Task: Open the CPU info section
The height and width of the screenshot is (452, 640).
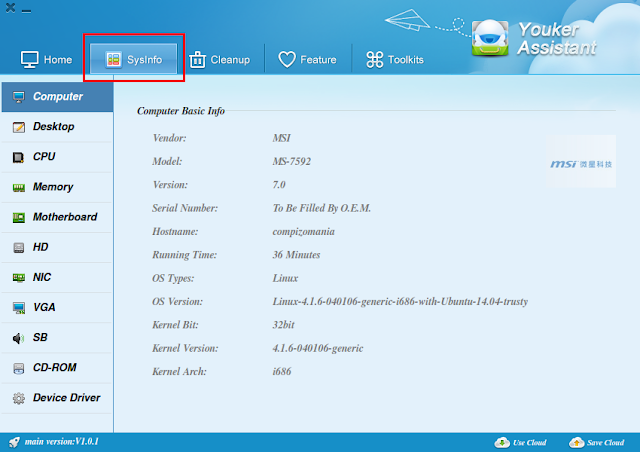Action: (57, 157)
